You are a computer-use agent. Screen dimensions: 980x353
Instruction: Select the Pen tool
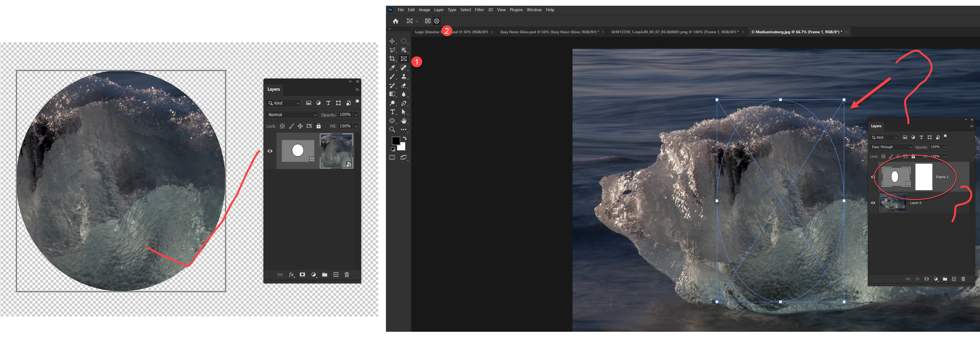(404, 103)
